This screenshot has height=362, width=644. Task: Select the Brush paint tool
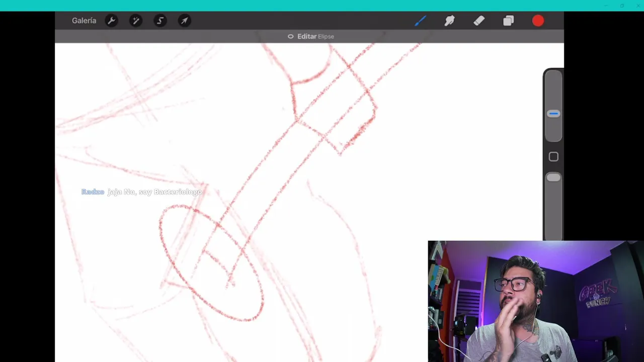click(x=420, y=21)
